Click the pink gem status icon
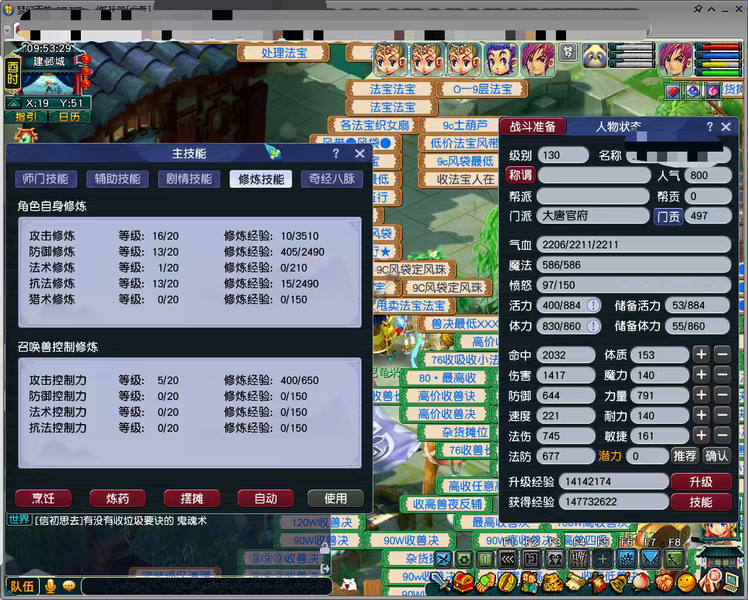This screenshot has height=600, width=748. tap(713, 91)
